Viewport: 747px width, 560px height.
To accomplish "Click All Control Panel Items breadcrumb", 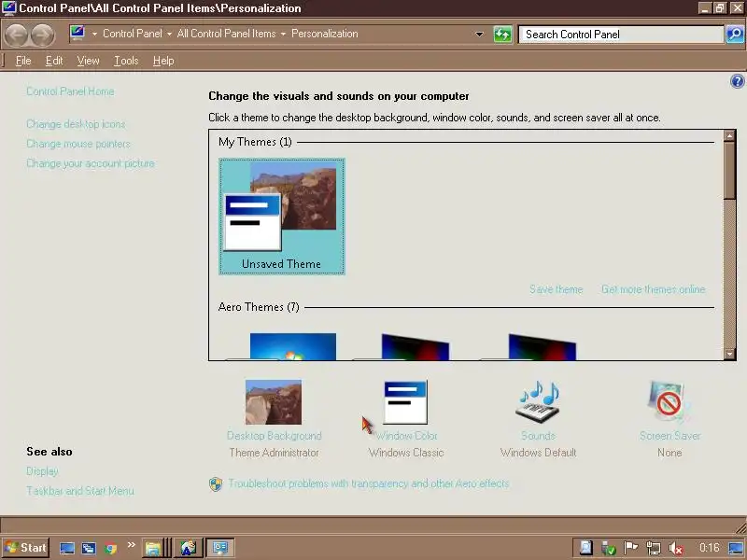I will coord(226,34).
